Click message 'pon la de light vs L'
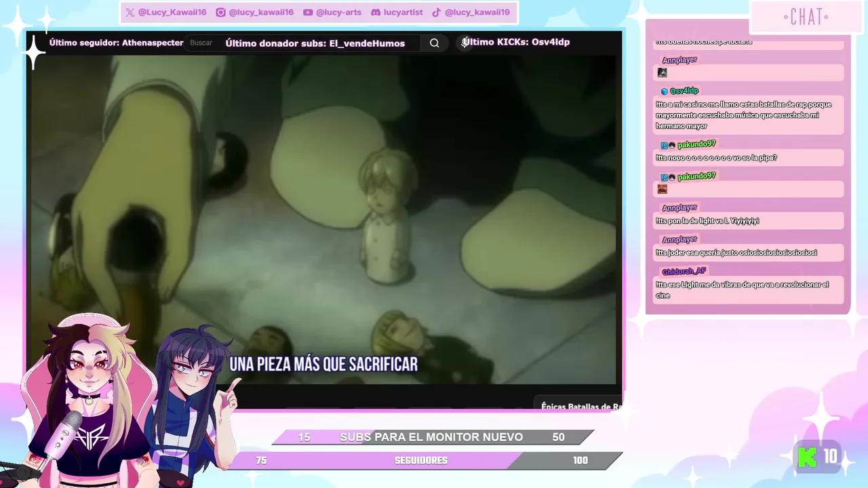The height and width of the screenshot is (488, 868). pos(749,221)
